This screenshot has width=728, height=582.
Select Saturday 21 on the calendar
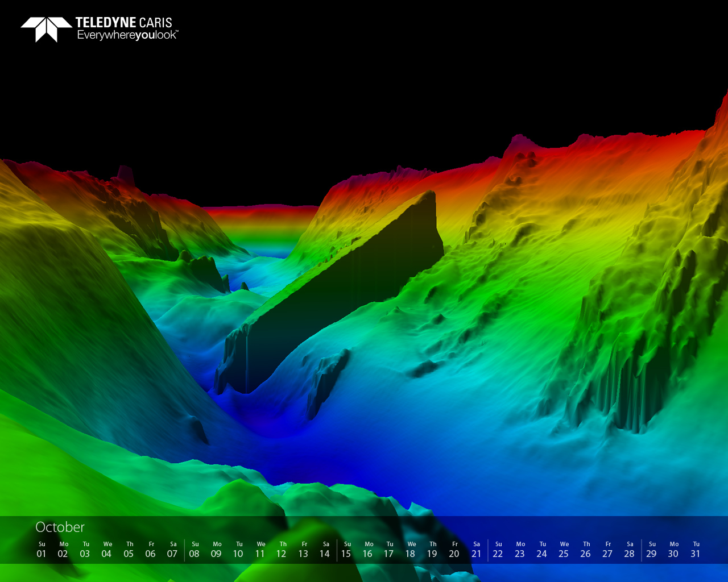477,550
